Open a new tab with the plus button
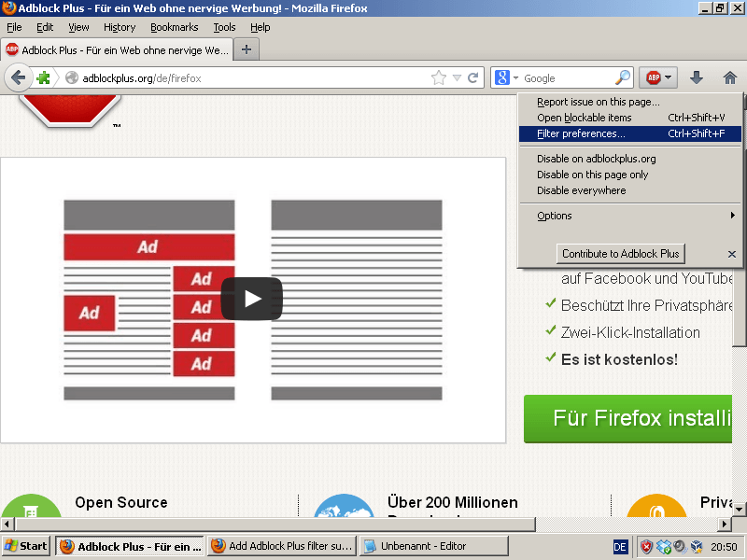 click(x=247, y=49)
